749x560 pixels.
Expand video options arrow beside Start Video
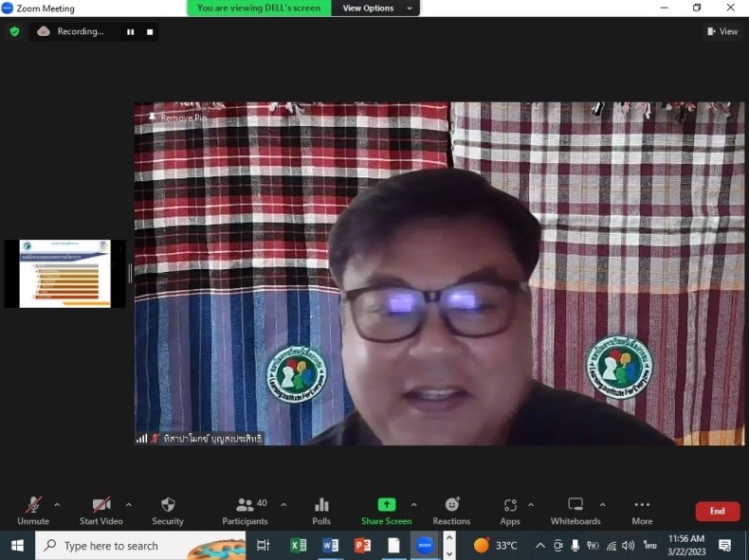point(128,505)
